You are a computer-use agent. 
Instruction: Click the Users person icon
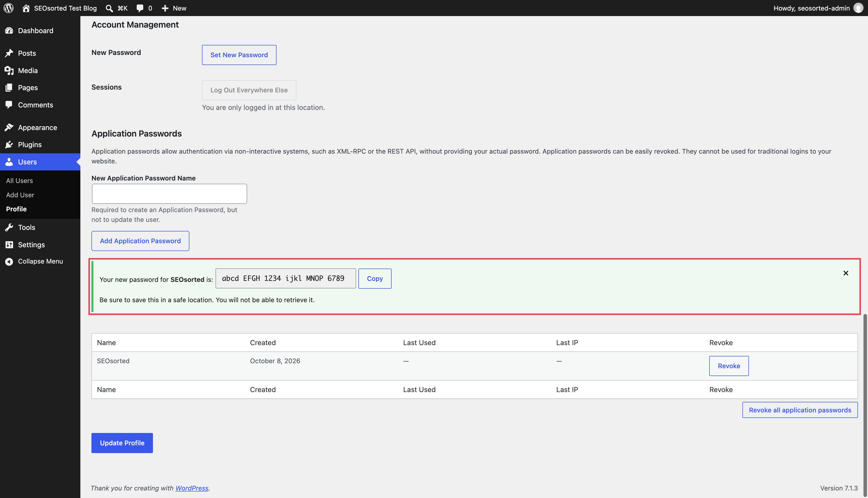coord(9,162)
